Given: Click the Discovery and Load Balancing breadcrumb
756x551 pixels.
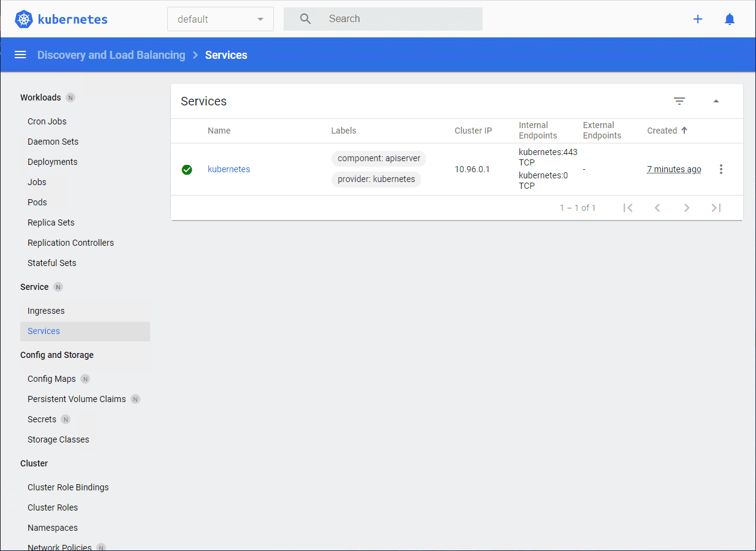Looking at the screenshot, I should (111, 55).
